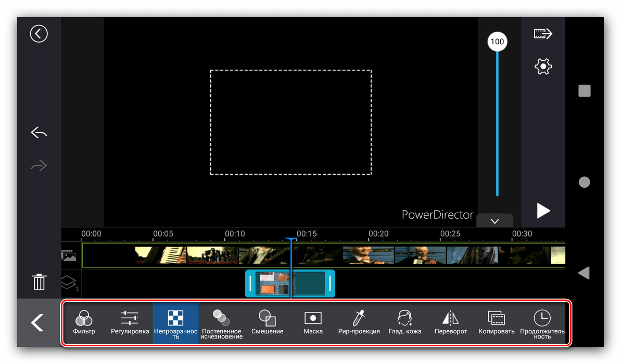The image size is (621, 364).
Task: Redo the undone action
Action: coord(39,165)
